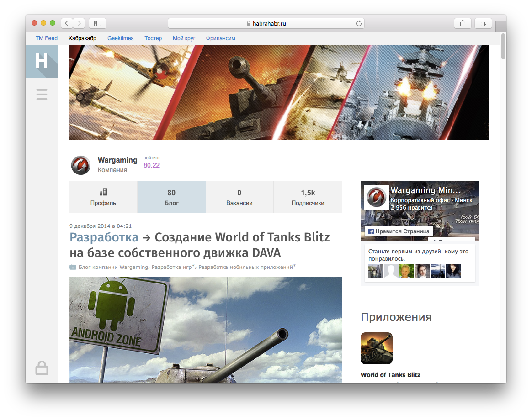This screenshot has height=420, width=532.
Task: Click the rating value 80,22
Action: pos(151,165)
